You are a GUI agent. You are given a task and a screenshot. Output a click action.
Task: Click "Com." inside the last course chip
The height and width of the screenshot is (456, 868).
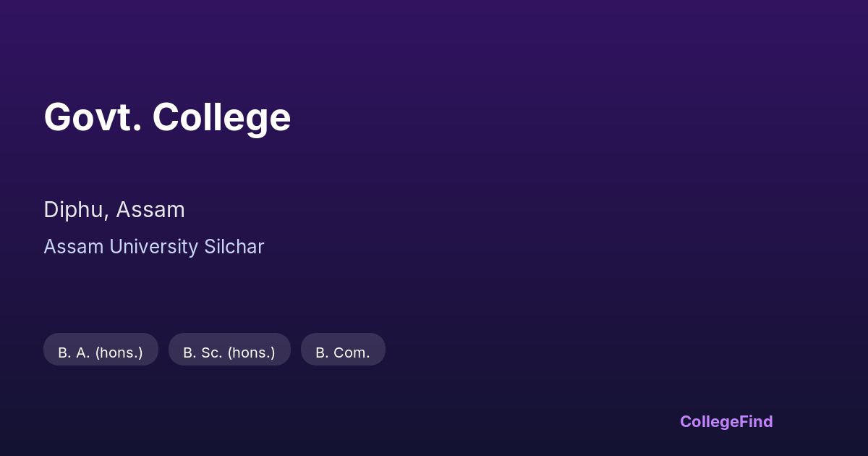[x=352, y=353]
